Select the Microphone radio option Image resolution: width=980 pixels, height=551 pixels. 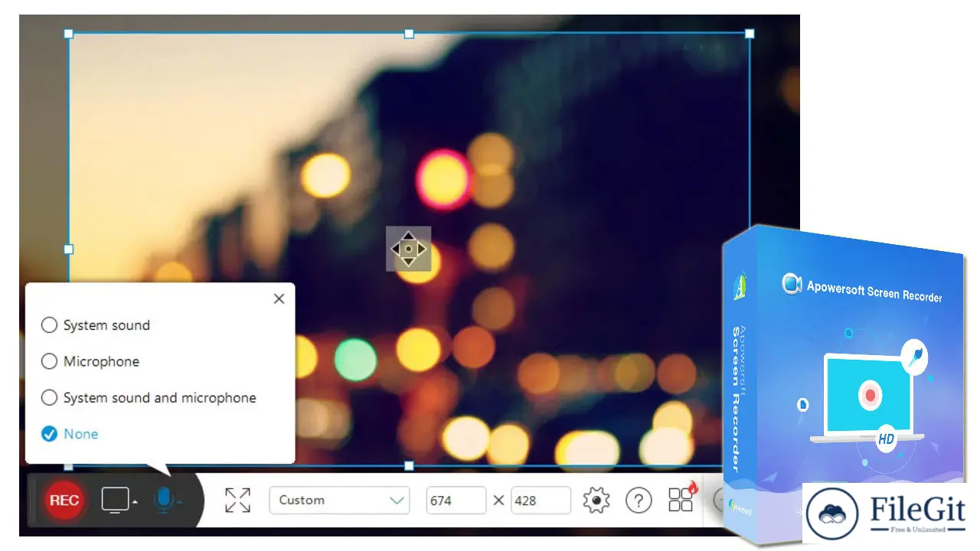pyautogui.click(x=90, y=361)
